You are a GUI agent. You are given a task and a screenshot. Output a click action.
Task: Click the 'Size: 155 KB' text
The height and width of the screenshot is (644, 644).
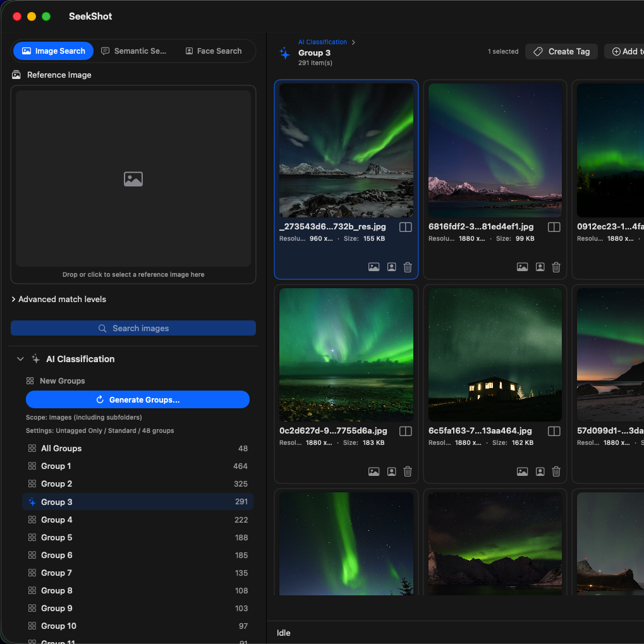coord(364,239)
